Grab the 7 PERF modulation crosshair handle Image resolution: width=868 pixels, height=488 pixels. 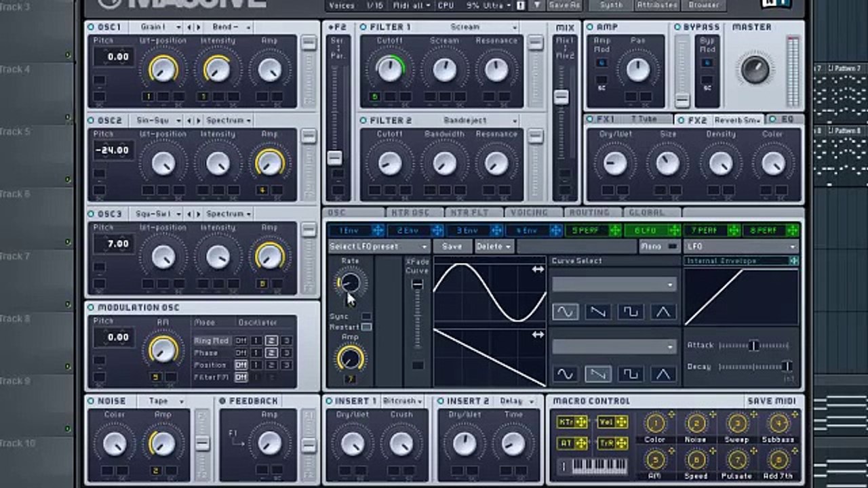click(x=734, y=230)
